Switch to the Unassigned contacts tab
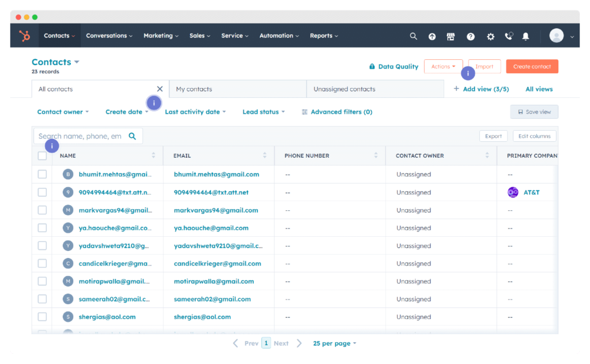This screenshot has height=364, width=590. coord(375,89)
